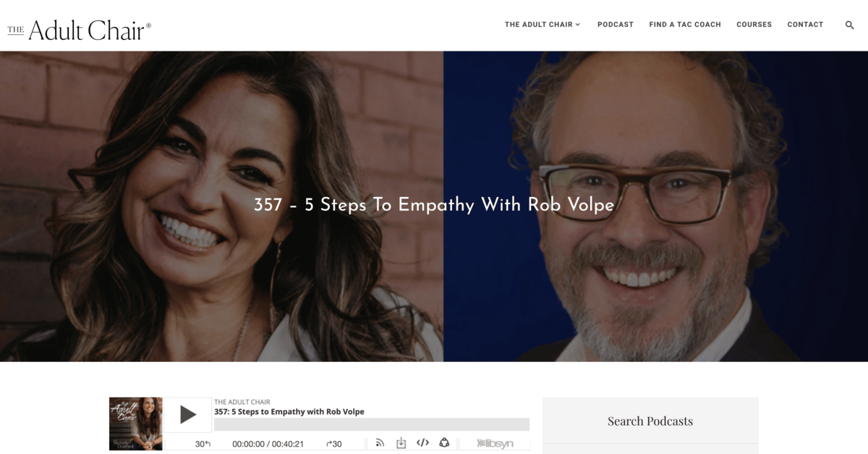Click the Search Podcasts widget heading

[650, 421]
